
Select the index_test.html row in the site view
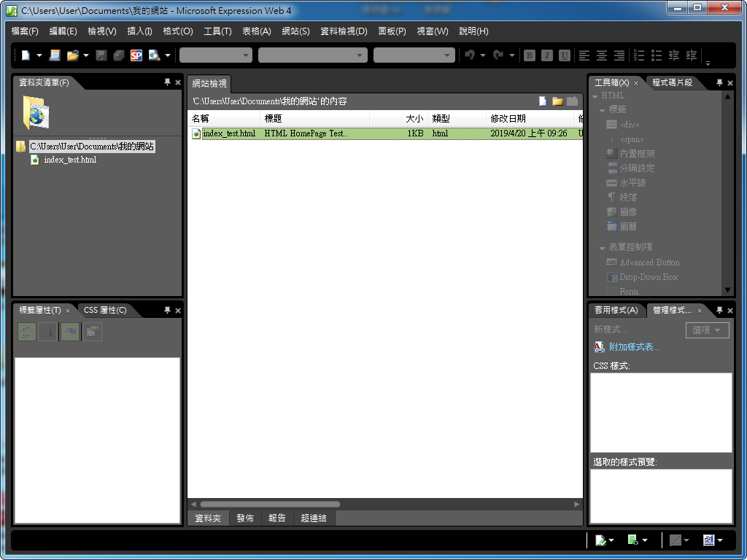point(385,133)
